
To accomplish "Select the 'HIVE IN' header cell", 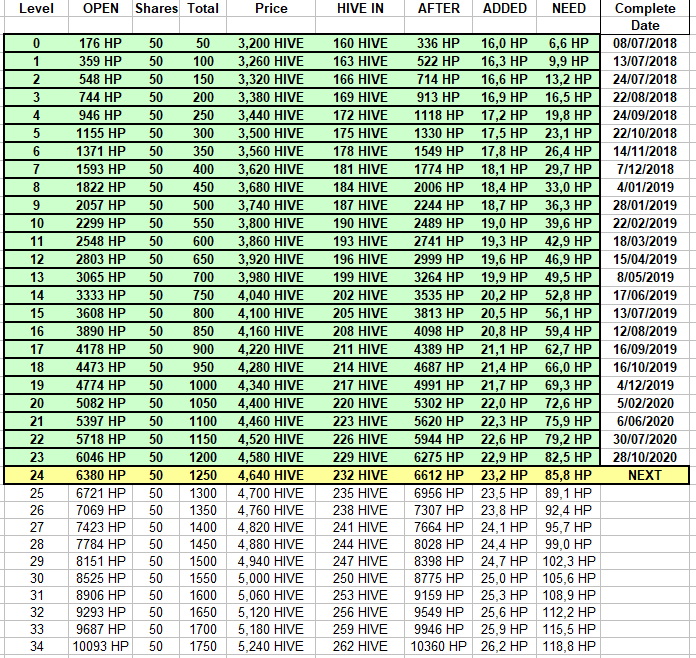I will pyautogui.click(x=360, y=8).
